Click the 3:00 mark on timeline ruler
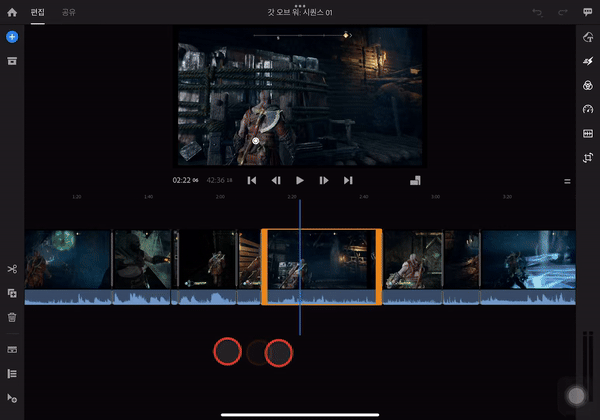This screenshot has width=600, height=420. coord(435,197)
